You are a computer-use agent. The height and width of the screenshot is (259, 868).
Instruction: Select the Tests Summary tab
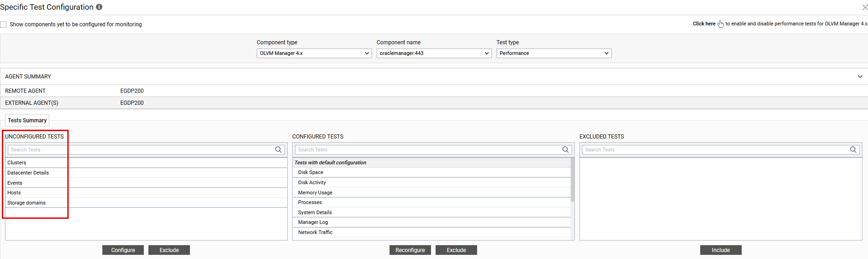tap(27, 120)
